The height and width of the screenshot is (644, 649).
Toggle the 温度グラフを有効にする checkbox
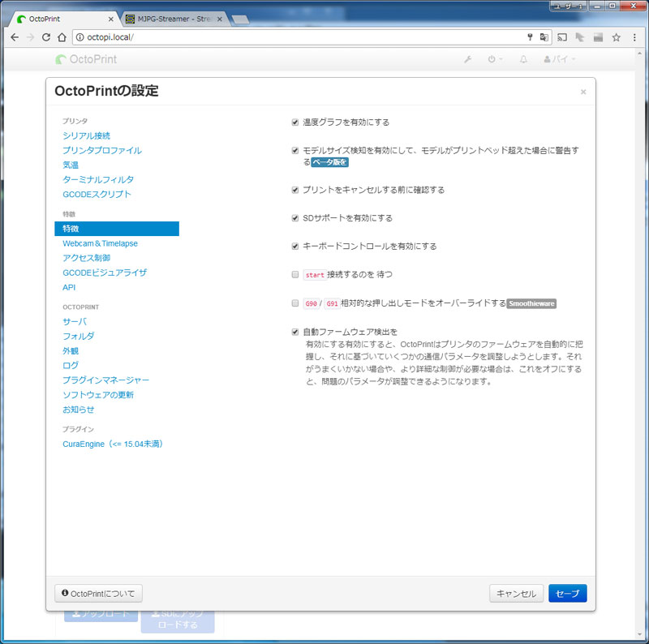pos(295,122)
